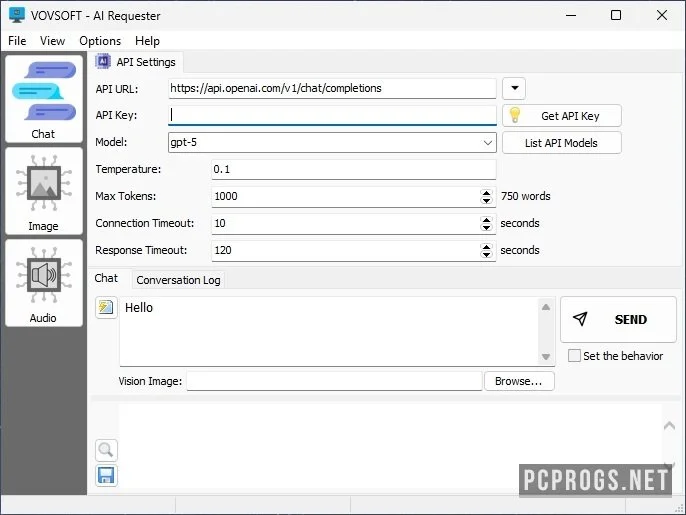686x515 pixels.
Task: Click Browse for Vision Image
Action: (x=519, y=381)
